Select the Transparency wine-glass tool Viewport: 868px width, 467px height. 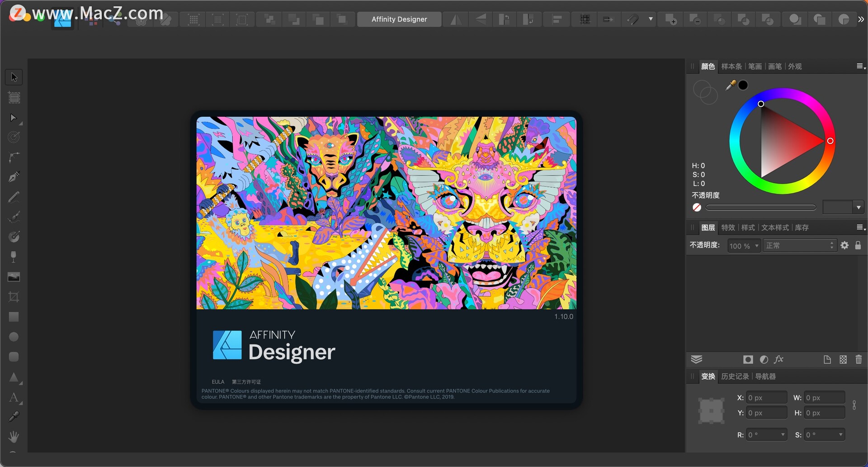tap(14, 257)
